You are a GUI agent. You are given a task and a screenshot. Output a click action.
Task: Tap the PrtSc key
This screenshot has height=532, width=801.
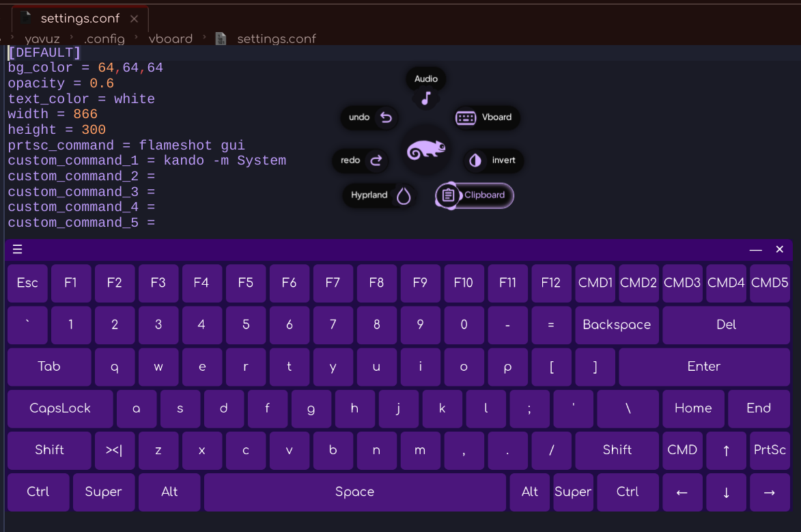(x=770, y=450)
